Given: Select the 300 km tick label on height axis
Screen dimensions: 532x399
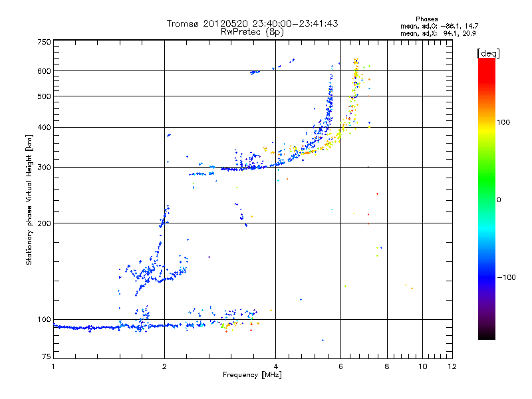Looking at the screenshot, I should coord(44,167).
